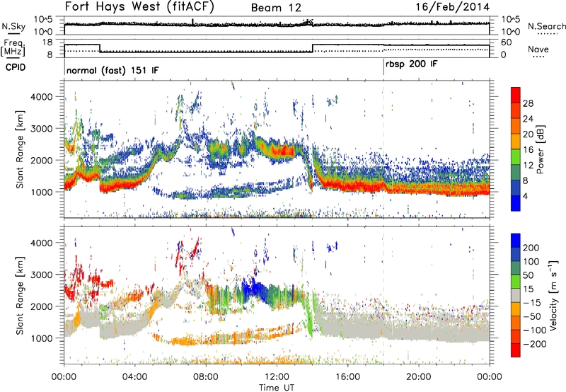This screenshot has height=392, width=566.
Task: Click the CPID row label
Action: pyautogui.click(x=16, y=67)
